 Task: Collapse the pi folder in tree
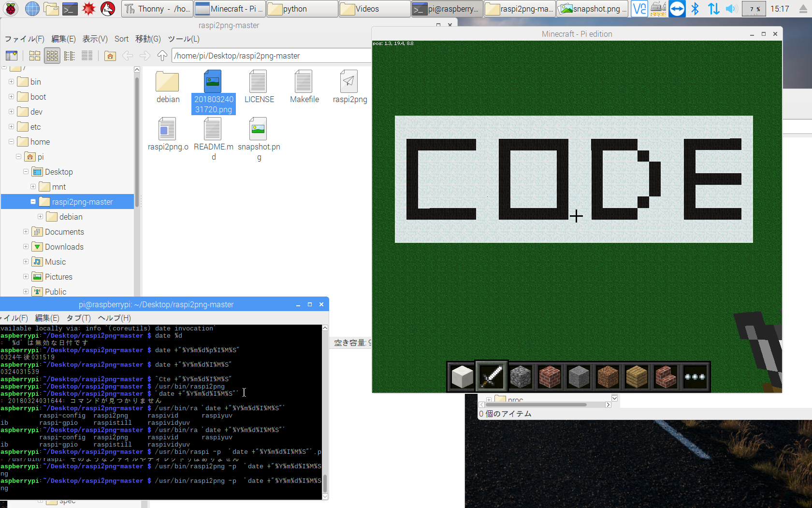click(18, 157)
